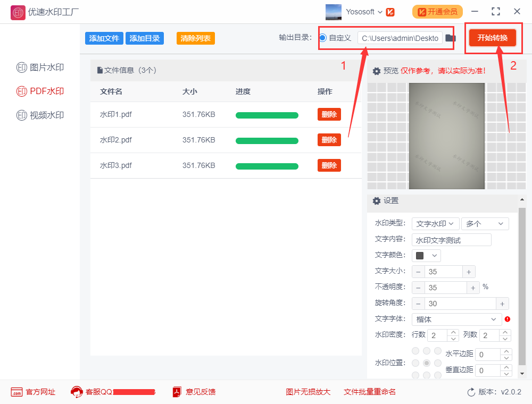Click the 开通会员 button
The height and width of the screenshot is (404, 532).
click(437, 12)
